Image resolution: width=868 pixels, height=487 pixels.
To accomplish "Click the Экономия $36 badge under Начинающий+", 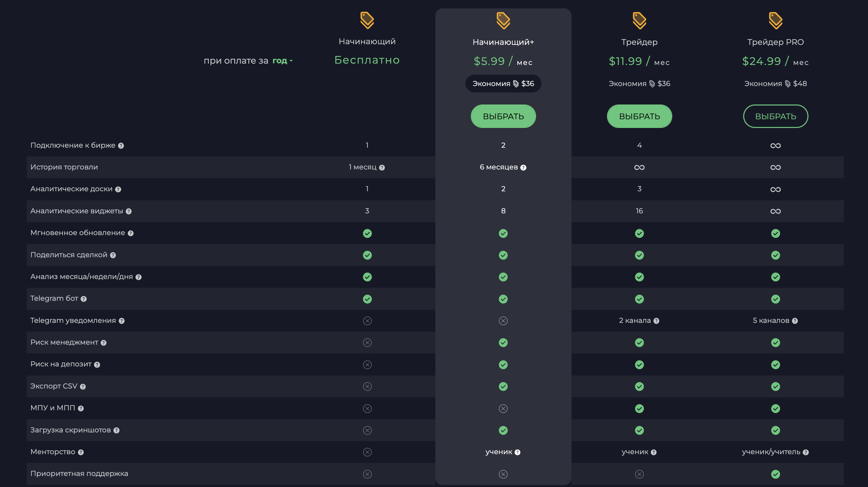I will pyautogui.click(x=503, y=84).
